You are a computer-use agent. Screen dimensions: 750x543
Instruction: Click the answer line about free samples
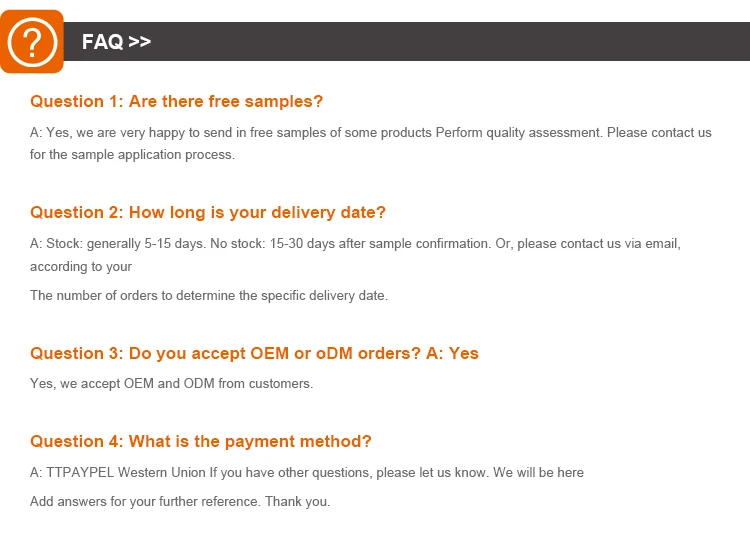[230, 132]
